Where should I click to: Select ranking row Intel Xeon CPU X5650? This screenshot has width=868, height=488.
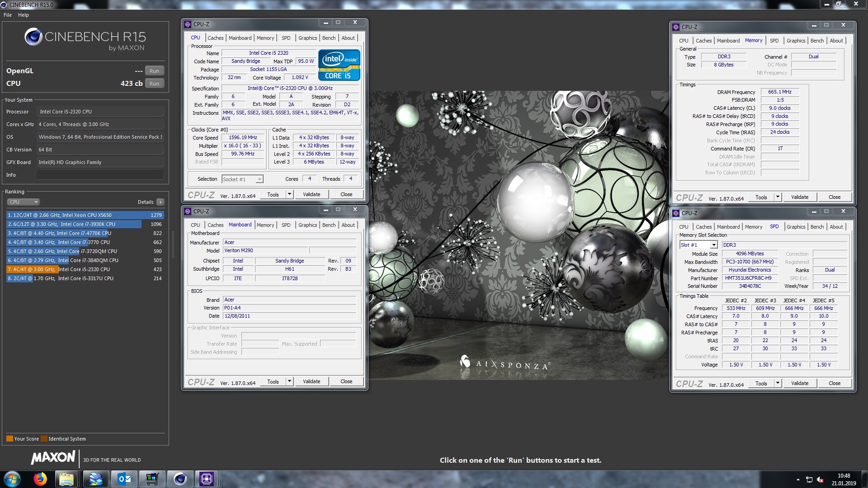coord(85,215)
